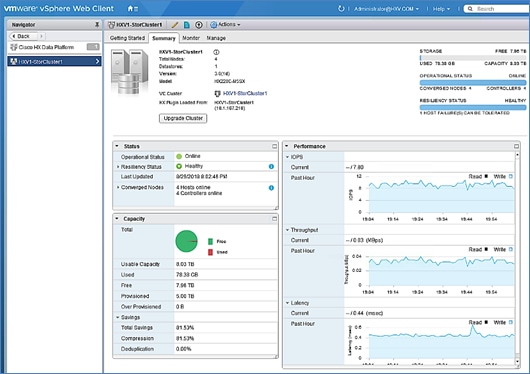Collapse the IOPS section
This screenshot has width=530, height=374.
(288, 157)
